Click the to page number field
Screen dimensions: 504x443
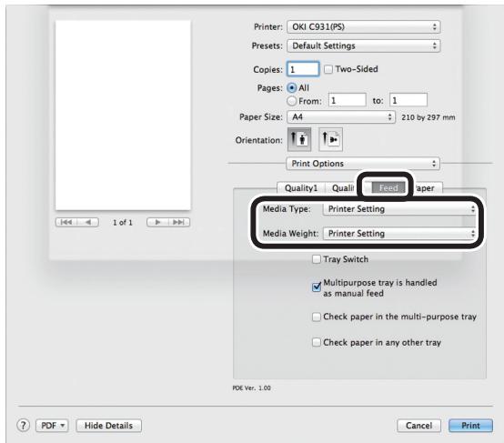click(408, 101)
